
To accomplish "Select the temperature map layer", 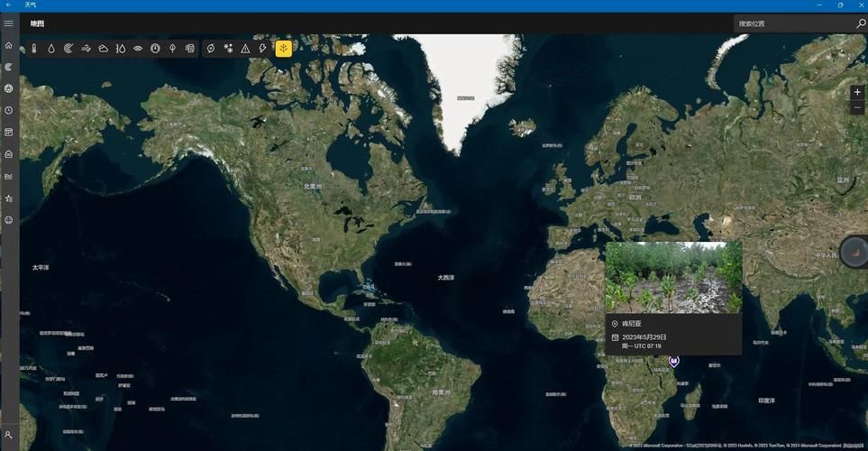I will (x=34, y=49).
